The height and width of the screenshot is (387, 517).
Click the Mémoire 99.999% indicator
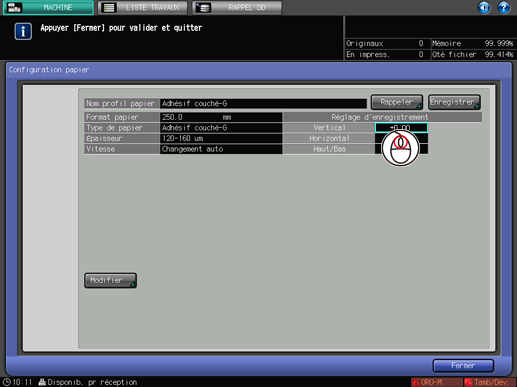[473, 43]
